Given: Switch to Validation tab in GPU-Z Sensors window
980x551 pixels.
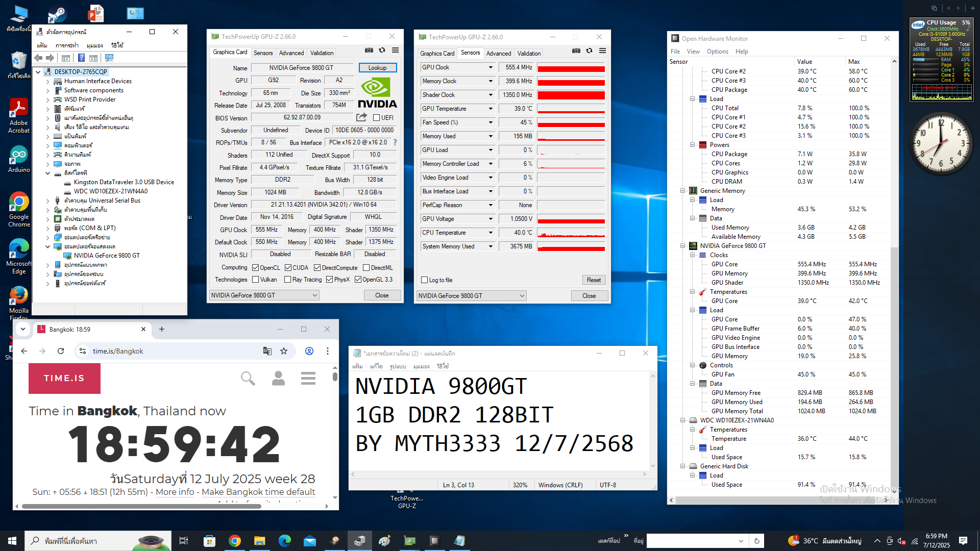Looking at the screenshot, I should tap(529, 54).
